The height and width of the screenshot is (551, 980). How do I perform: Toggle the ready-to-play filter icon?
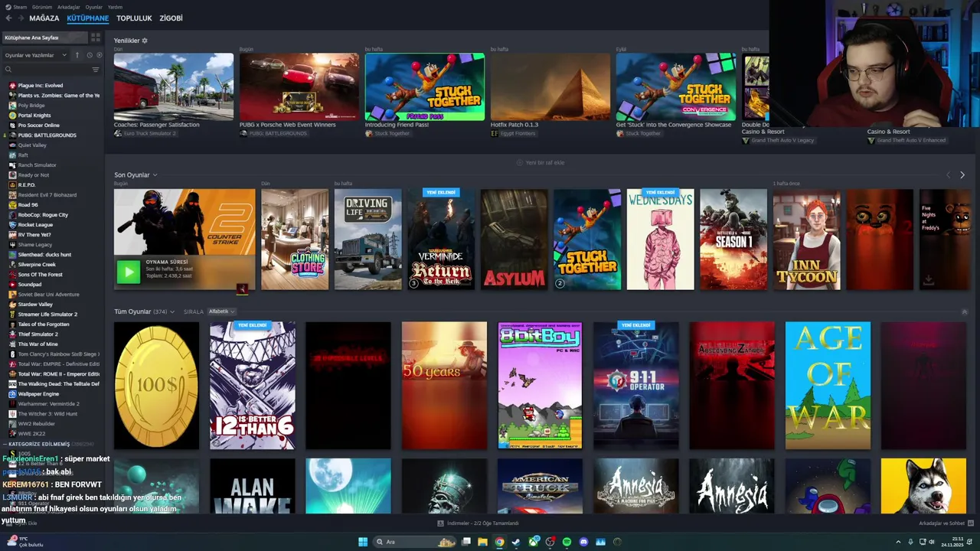tap(99, 55)
